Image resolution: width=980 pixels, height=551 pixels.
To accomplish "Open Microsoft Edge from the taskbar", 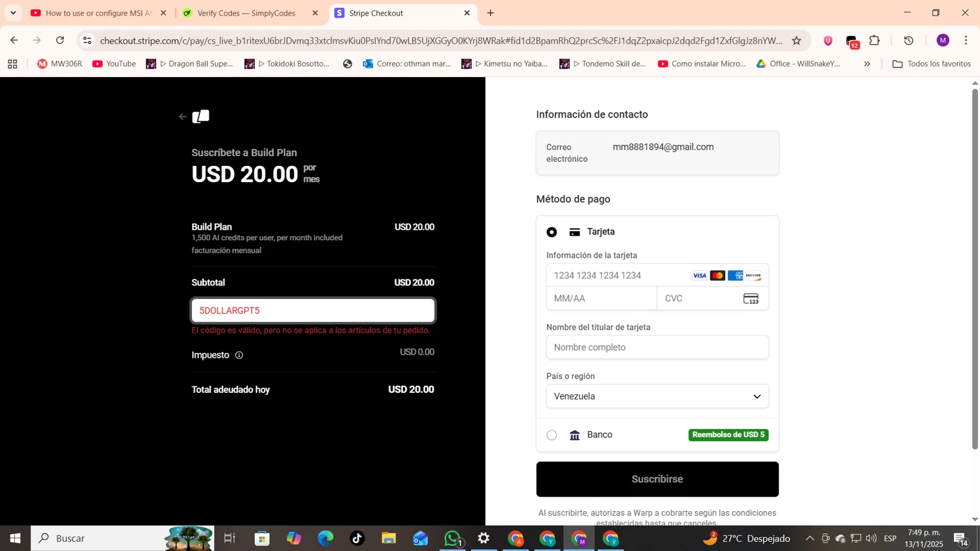I will (325, 539).
